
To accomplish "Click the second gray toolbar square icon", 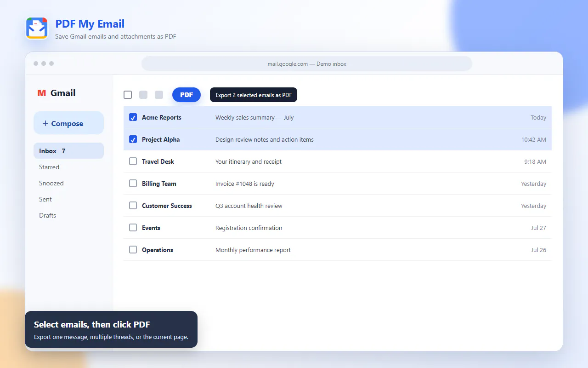I will pos(159,95).
